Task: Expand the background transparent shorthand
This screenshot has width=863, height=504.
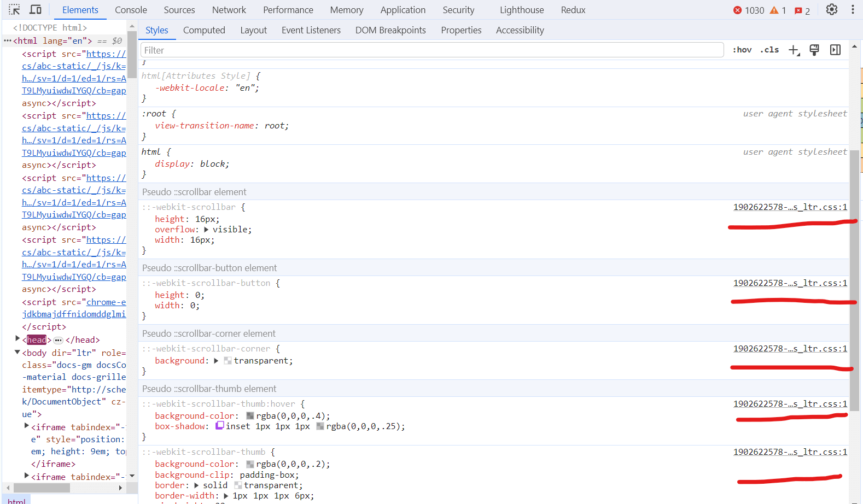Action: pos(216,361)
